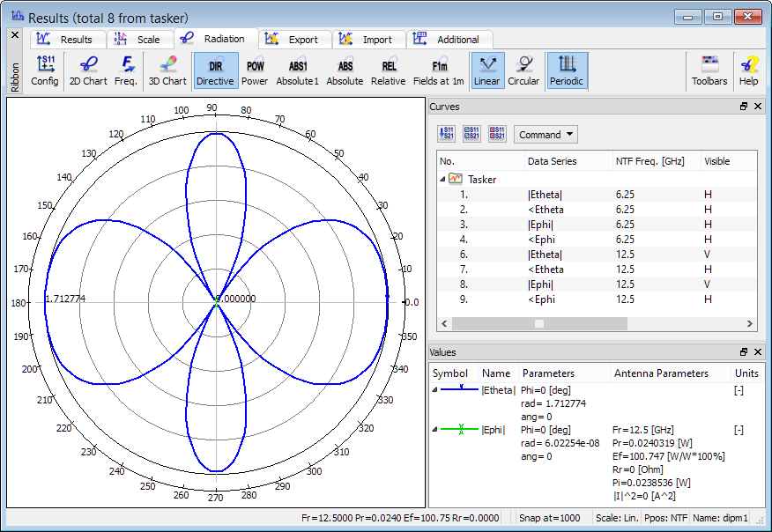Viewport: 772px width, 532px height.
Task: Click the Absolute1 ribbon button
Action: tap(298, 71)
